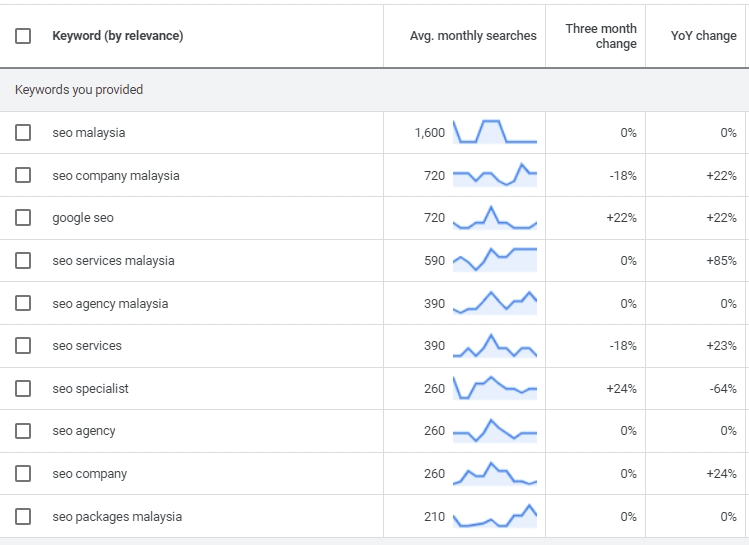Click the keyword text seo malaysia
749x545 pixels.
click(x=89, y=133)
